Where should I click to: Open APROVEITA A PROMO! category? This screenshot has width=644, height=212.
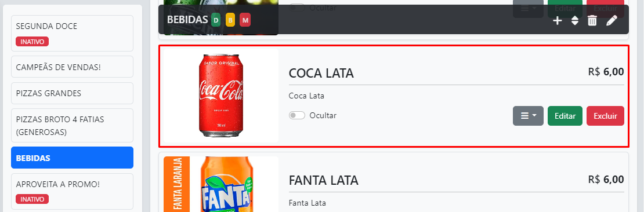[x=73, y=192]
